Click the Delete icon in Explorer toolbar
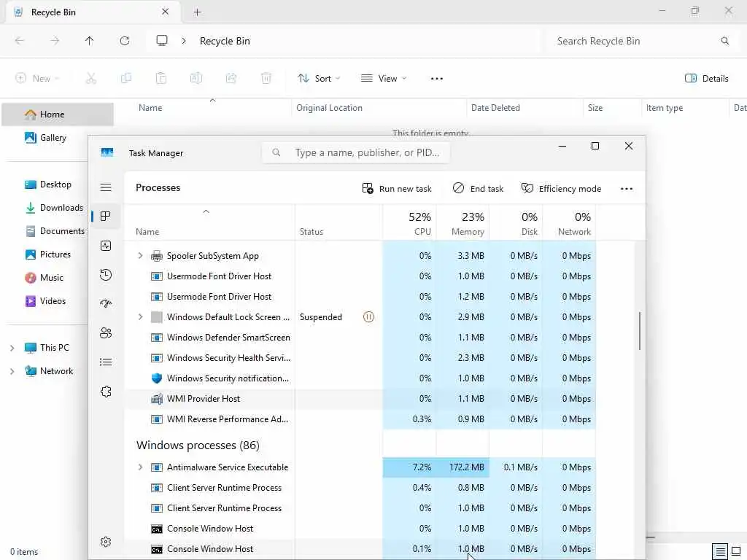This screenshot has height=560, width=747. click(266, 79)
